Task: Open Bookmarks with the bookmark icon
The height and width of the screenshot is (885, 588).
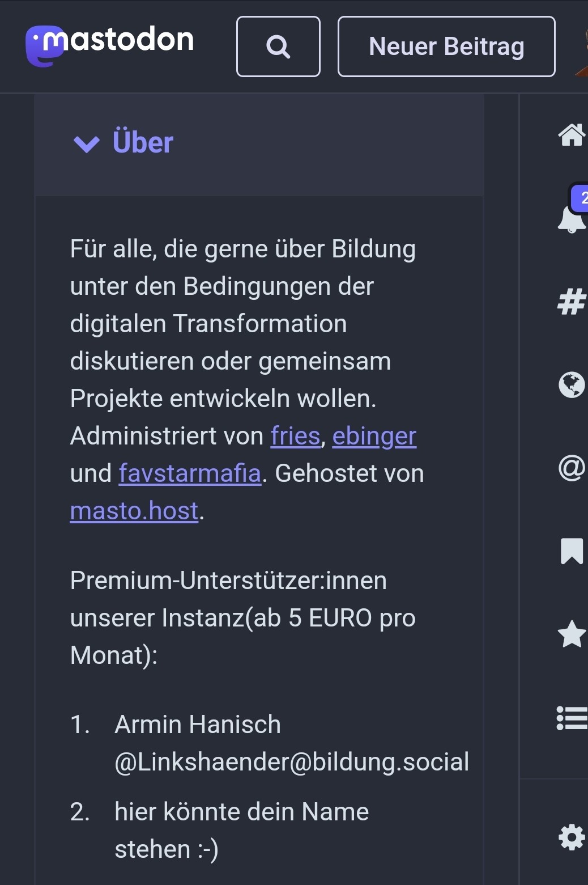Action: (x=572, y=551)
